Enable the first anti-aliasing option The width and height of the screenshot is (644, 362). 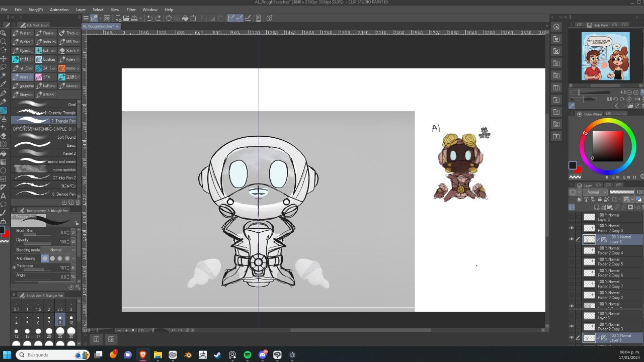[x=45, y=258]
